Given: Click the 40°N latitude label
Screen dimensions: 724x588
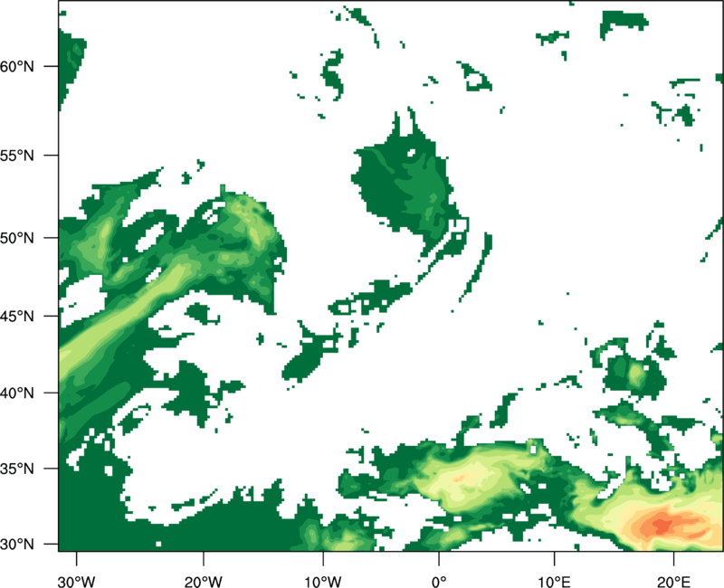Looking at the screenshot, I should (x=17, y=394).
